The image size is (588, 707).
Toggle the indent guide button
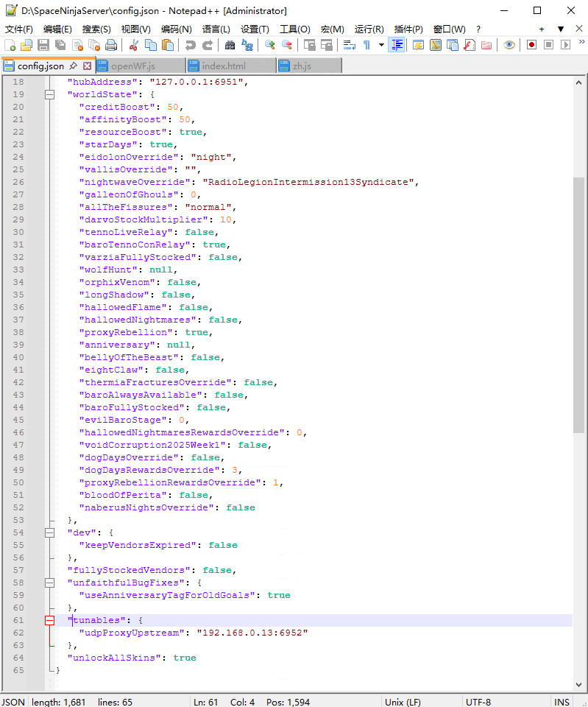397,45
